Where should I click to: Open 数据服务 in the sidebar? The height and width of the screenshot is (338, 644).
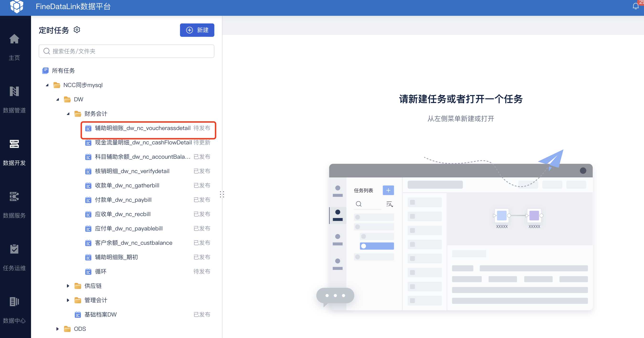tap(14, 197)
